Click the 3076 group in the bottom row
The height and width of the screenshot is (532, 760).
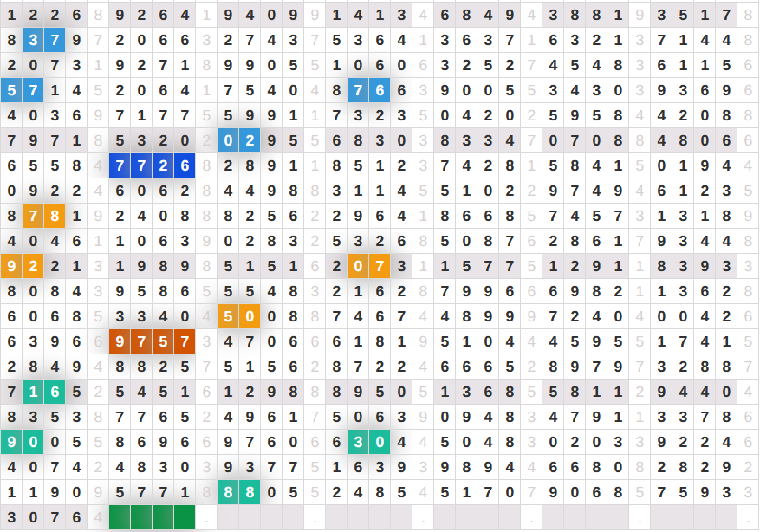43,517
